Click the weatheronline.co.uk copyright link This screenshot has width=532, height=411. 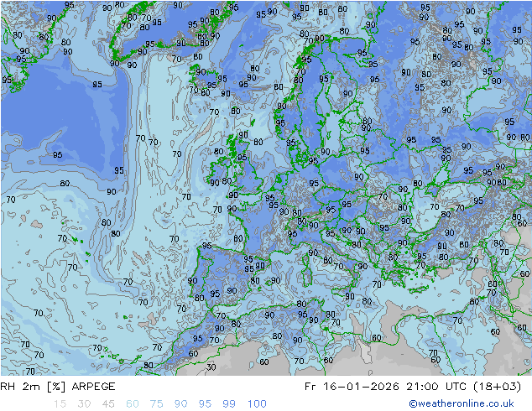tap(462, 403)
